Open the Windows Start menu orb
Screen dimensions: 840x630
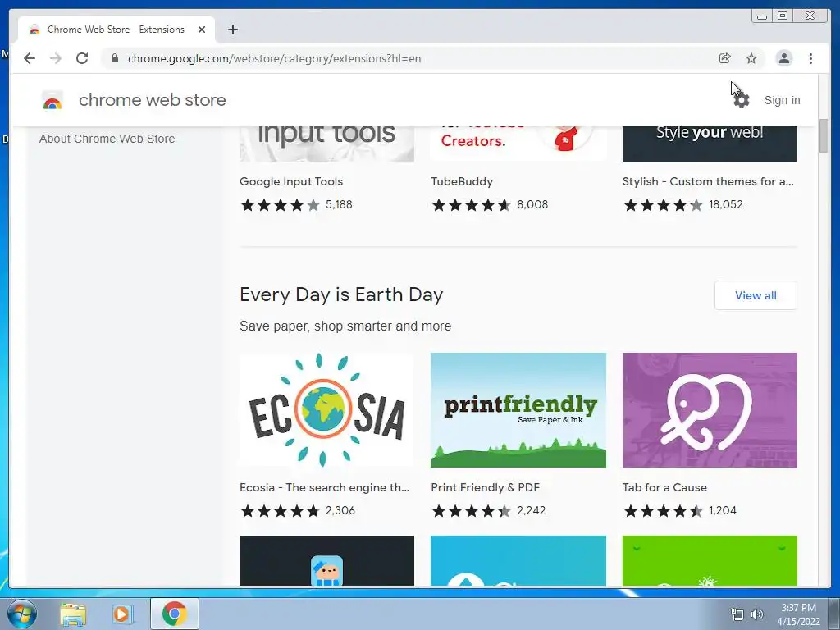(x=22, y=614)
